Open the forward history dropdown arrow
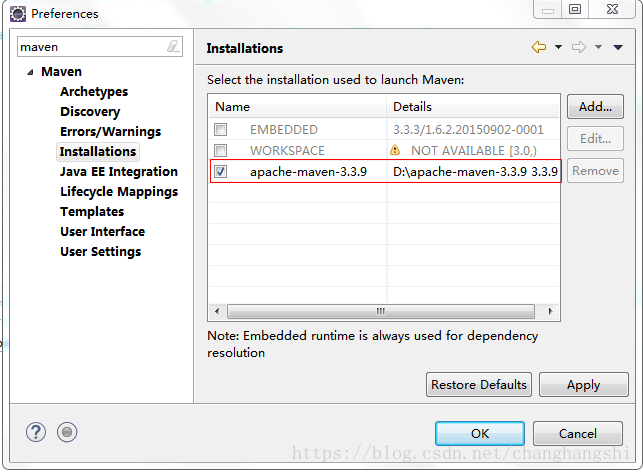643x473 pixels. click(x=598, y=47)
